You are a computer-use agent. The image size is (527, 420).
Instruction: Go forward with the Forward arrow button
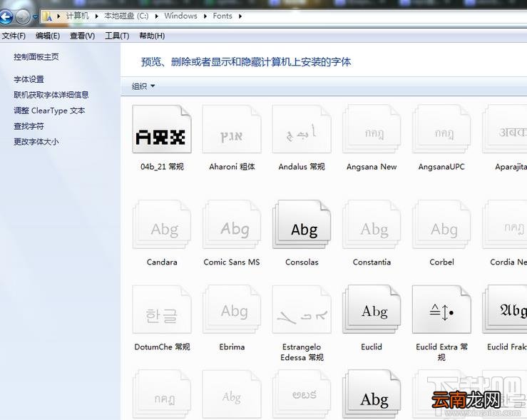23,16
